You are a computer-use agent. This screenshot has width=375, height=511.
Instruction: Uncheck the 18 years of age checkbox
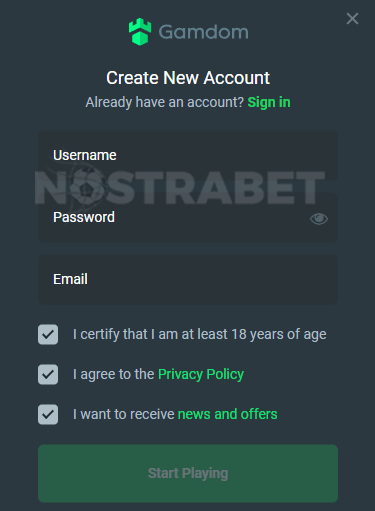coord(48,334)
